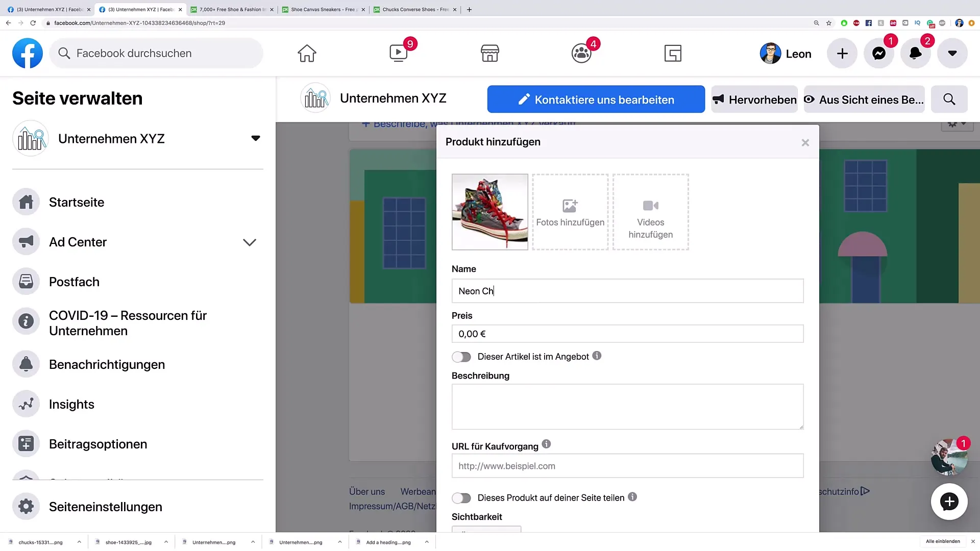Toggle 'Dieses Produkt auf deiner Seite teilen'
980x551 pixels.
(x=462, y=498)
